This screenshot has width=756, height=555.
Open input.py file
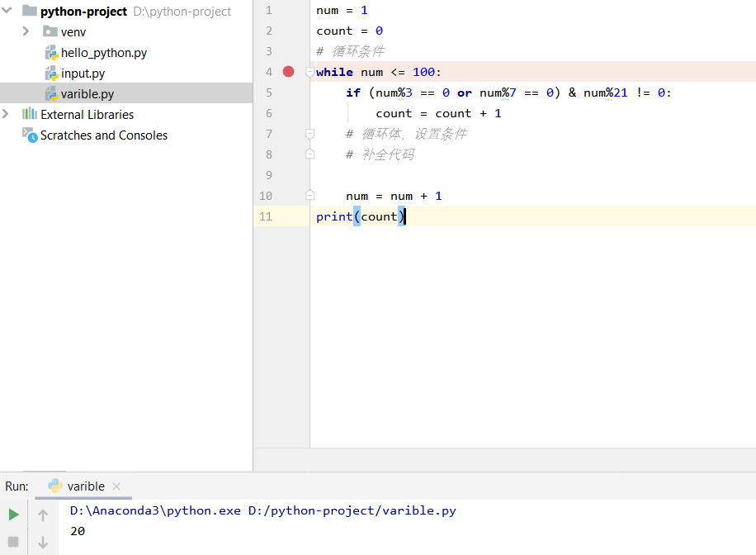[x=83, y=74]
